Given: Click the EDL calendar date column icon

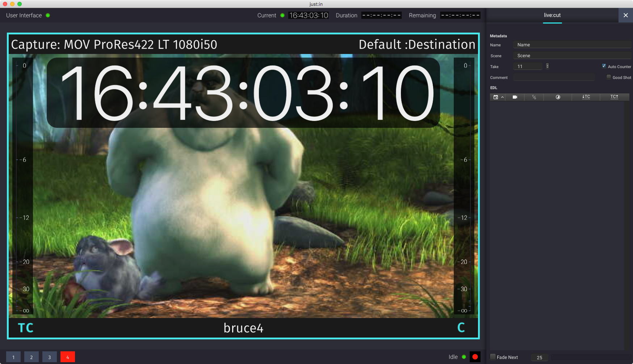Looking at the screenshot, I should point(496,97).
